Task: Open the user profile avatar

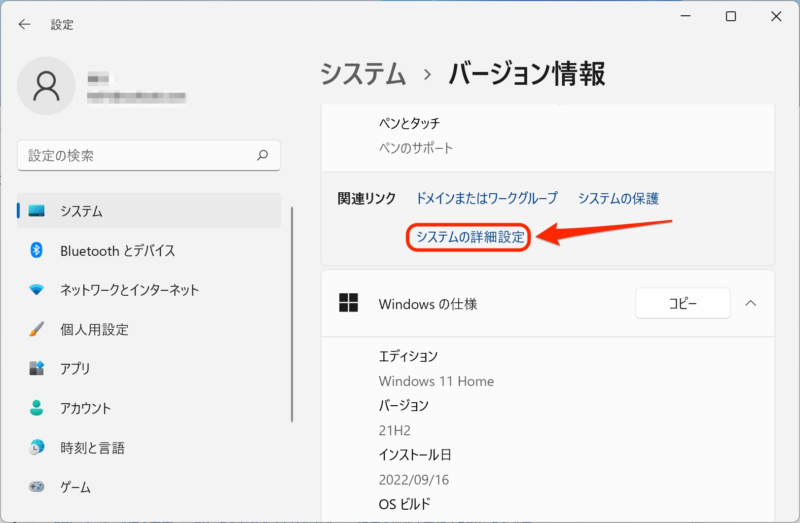Action: [46, 86]
